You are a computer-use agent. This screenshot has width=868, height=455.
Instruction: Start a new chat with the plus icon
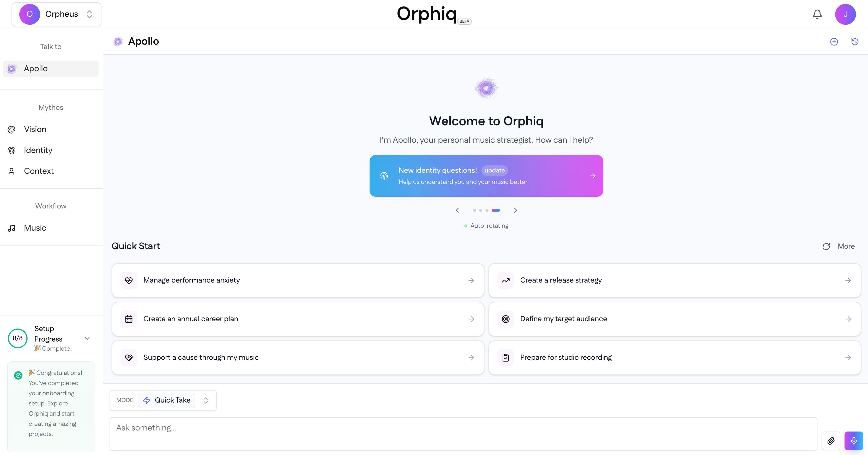point(834,41)
